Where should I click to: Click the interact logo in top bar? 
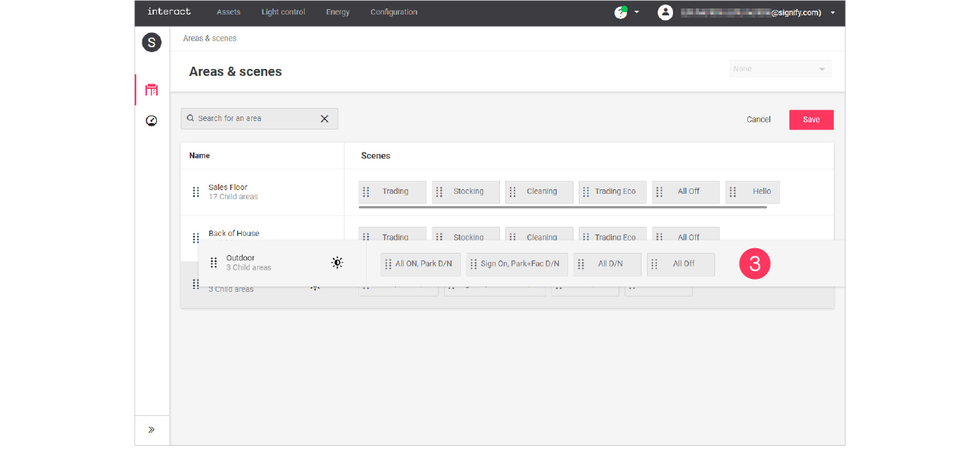[x=168, y=11]
